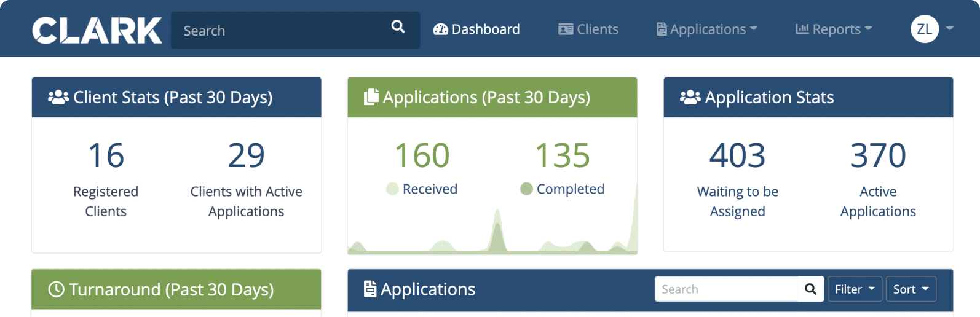Image resolution: width=980 pixels, height=317 pixels.
Task: Click the Application Stats header title
Action: pos(769,97)
